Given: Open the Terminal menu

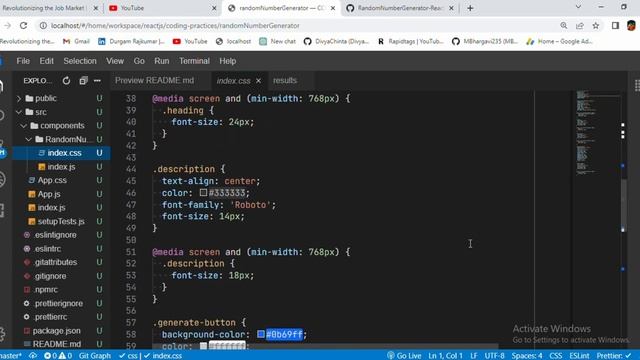Looking at the screenshot, I should [x=194, y=61].
